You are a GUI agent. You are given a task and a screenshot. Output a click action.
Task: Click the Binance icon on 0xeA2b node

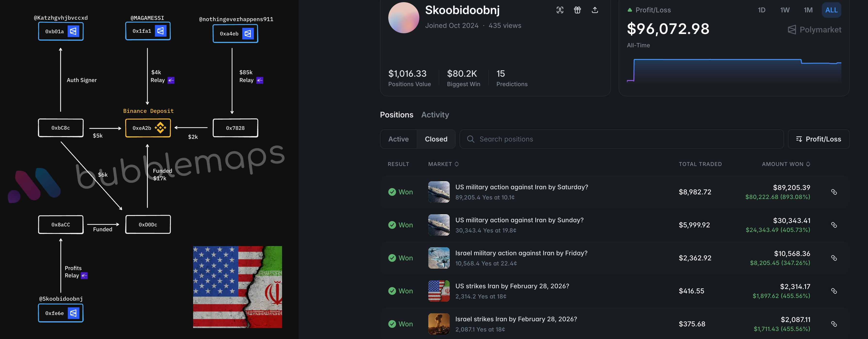(x=160, y=128)
